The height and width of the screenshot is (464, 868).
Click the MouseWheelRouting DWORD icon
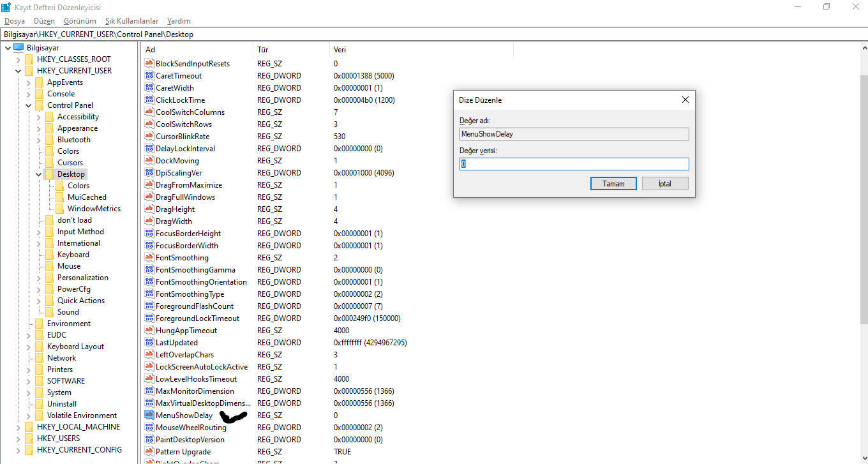[149, 428]
